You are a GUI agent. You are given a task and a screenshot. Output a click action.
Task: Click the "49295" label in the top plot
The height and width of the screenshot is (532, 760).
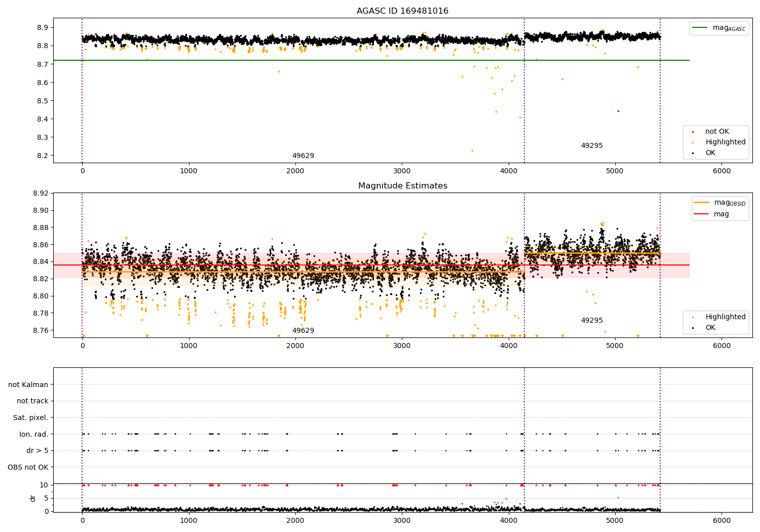click(592, 146)
